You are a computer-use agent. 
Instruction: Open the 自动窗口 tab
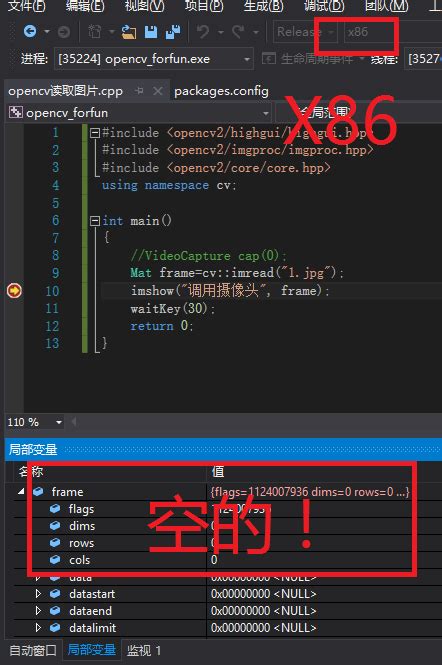(33, 650)
